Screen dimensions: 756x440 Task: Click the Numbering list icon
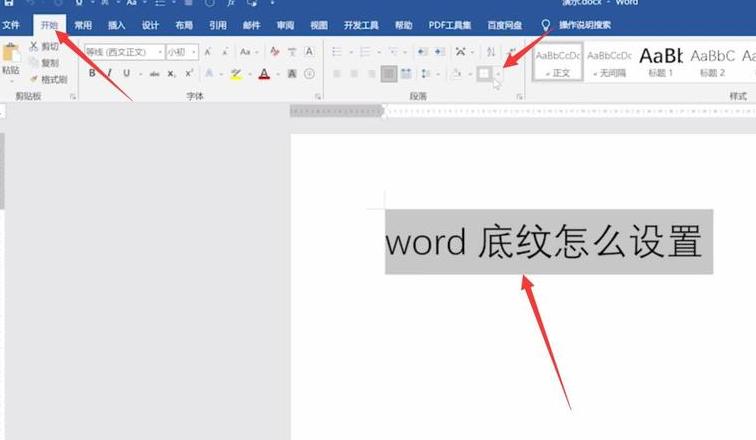click(x=365, y=52)
